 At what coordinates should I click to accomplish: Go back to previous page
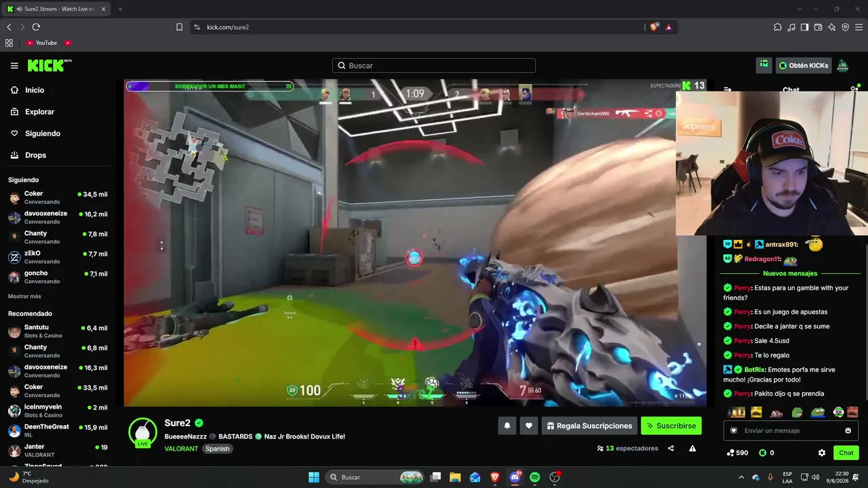(9, 27)
